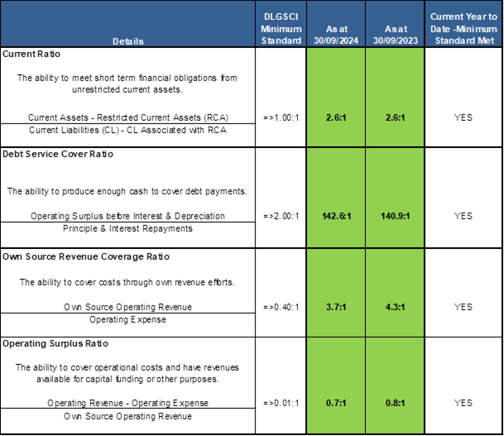Click Own Source Revenue Coverage Ratio heading

(x=86, y=256)
